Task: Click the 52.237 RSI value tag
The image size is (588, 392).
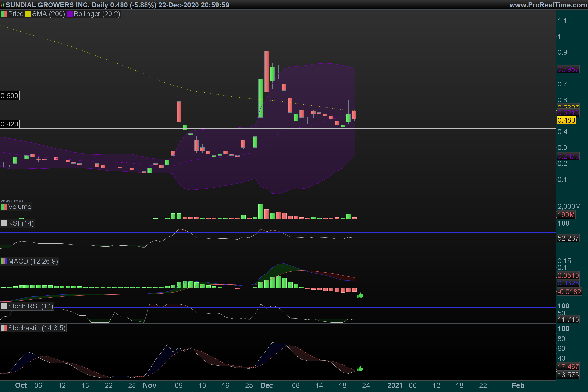Action: (568, 238)
